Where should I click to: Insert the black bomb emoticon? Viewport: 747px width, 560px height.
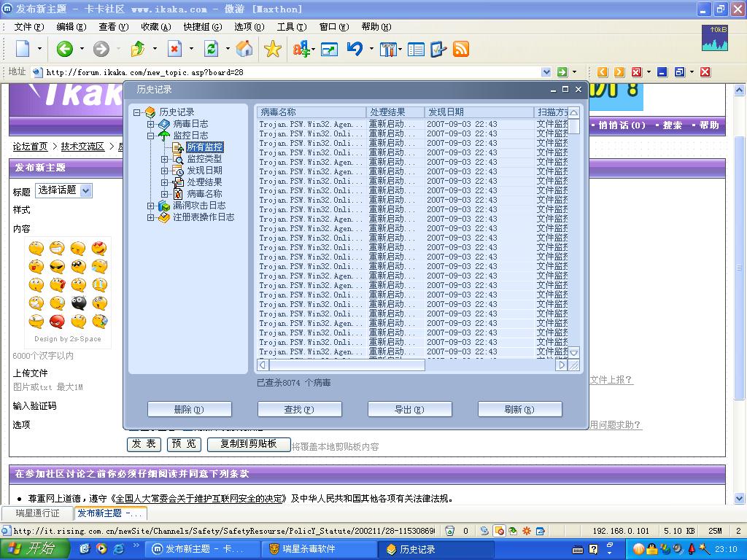[79, 303]
